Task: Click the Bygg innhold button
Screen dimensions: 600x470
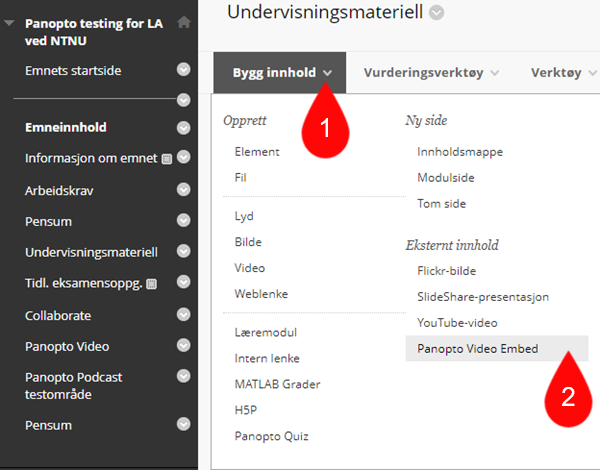Action: coord(280,73)
